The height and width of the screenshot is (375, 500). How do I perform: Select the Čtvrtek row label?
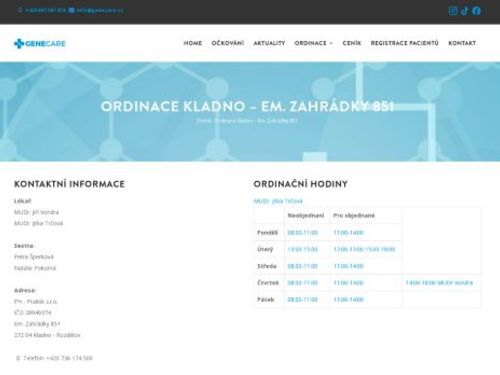(268, 283)
